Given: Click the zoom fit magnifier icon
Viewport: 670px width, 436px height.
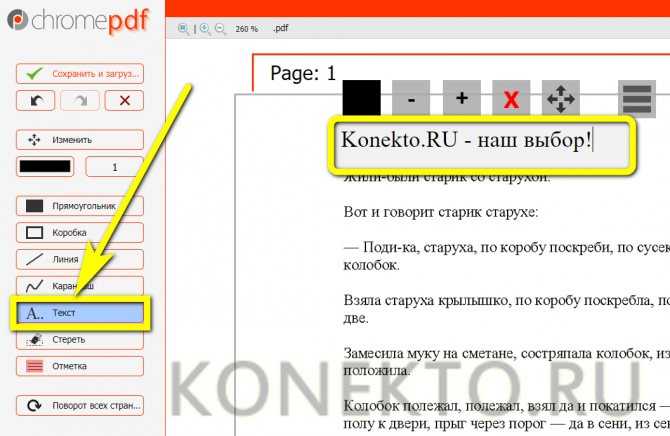Looking at the screenshot, I should pyautogui.click(x=183, y=29).
